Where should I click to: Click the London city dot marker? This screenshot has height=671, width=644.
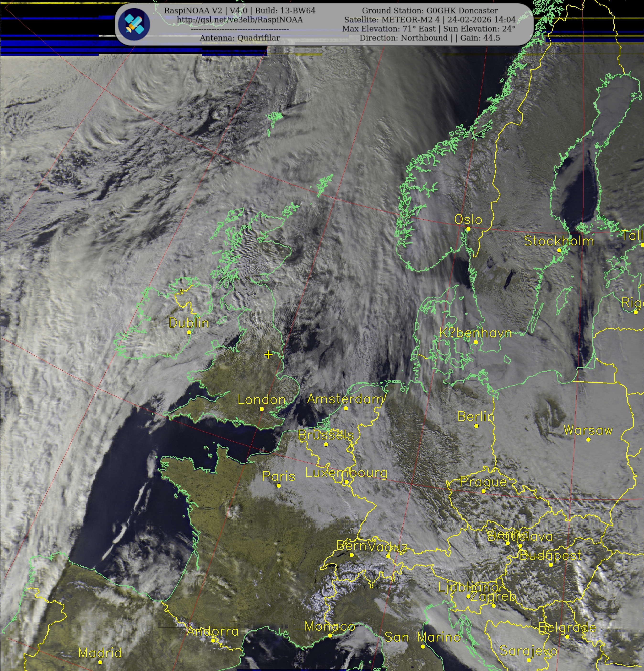coord(262,409)
